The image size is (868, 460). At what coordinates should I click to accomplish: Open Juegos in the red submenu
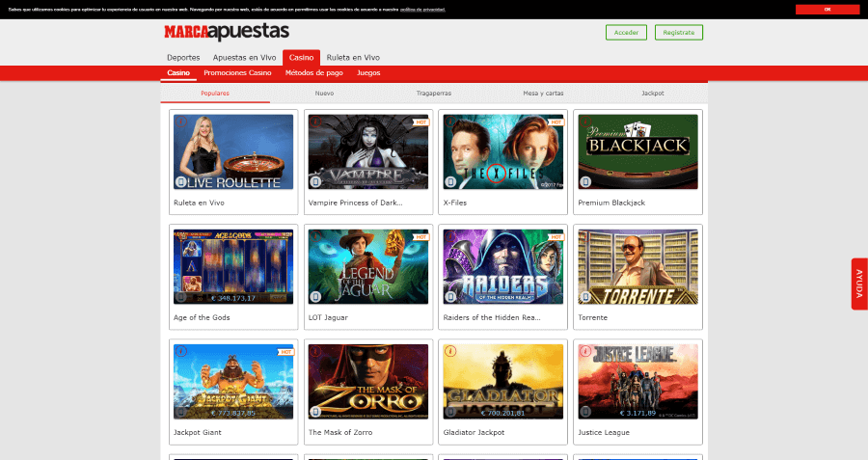point(368,73)
